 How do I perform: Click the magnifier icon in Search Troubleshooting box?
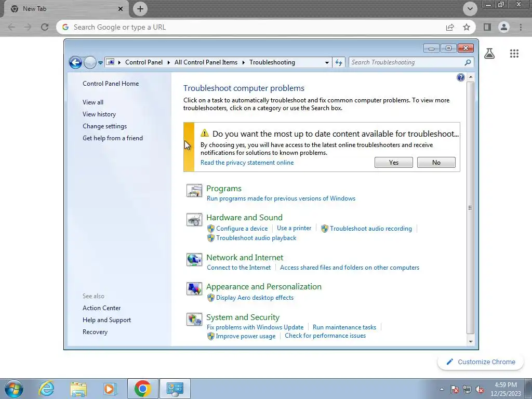468,62
